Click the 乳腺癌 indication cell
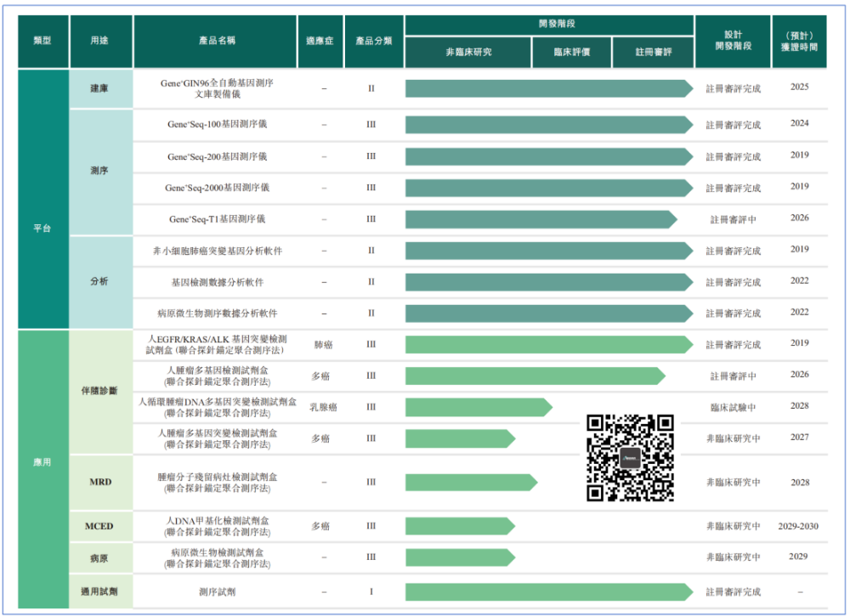This screenshot has height=616, width=850. pos(323,407)
